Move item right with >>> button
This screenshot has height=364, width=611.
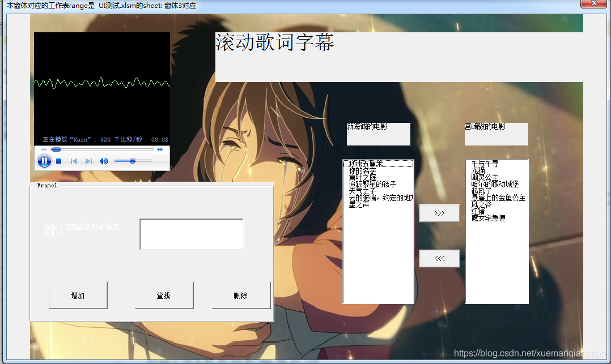(x=439, y=213)
